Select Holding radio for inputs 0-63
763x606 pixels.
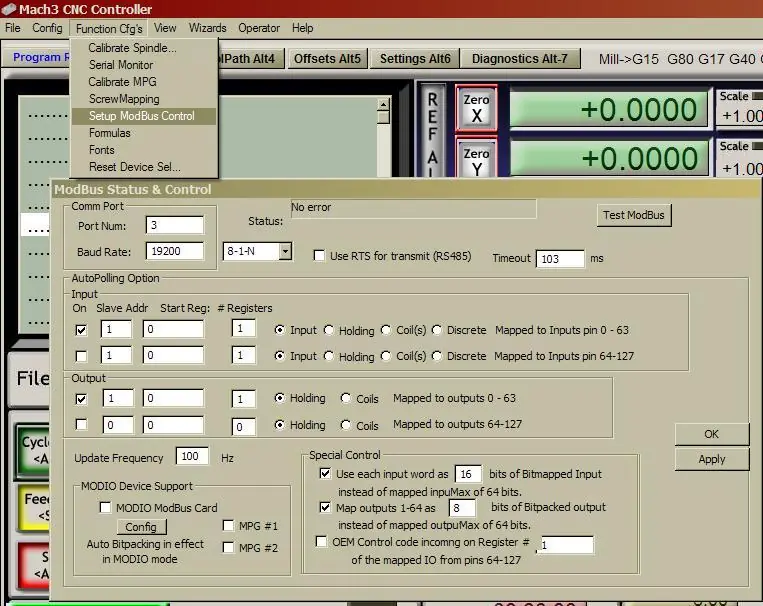pyautogui.click(x=329, y=330)
